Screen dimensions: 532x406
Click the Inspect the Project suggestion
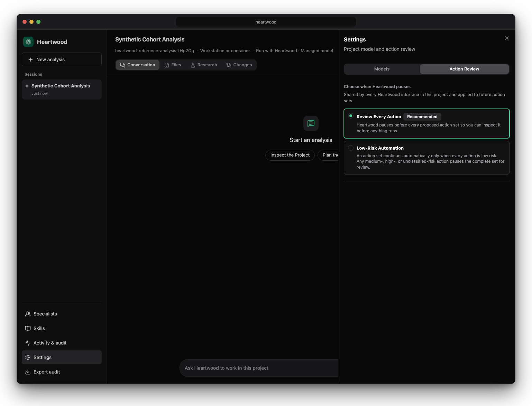290,155
